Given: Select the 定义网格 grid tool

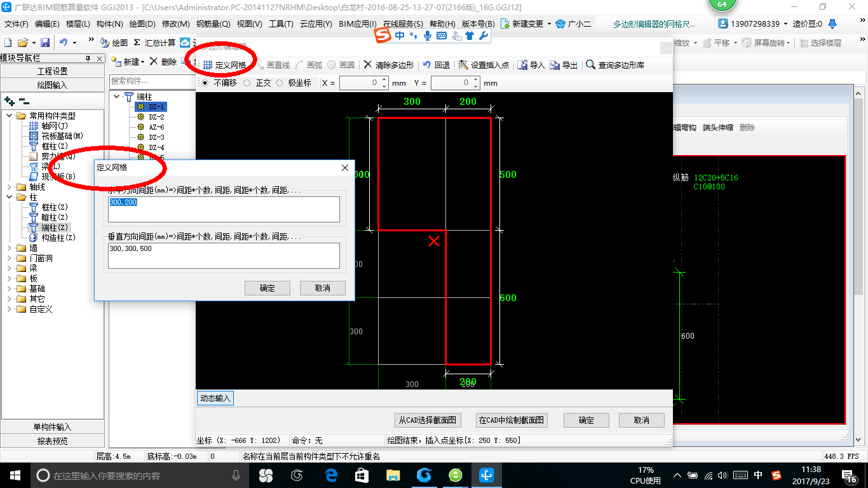Looking at the screenshot, I should [x=225, y=65].
